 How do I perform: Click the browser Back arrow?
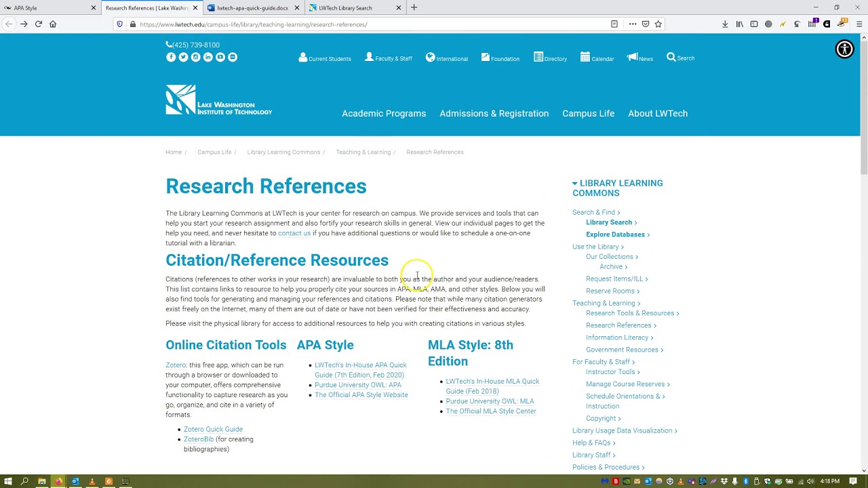coord(9,24)
